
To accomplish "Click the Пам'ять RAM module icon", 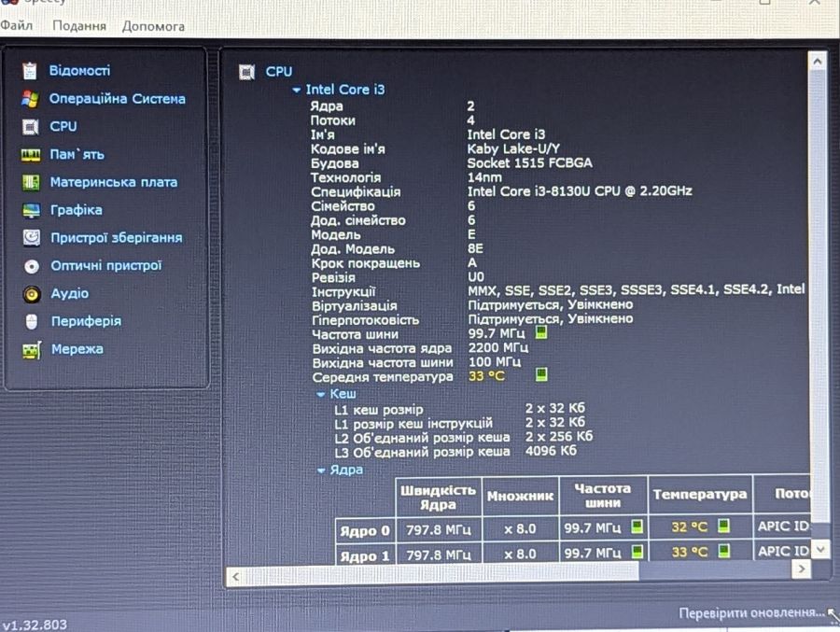I will (x=31, y=155).
